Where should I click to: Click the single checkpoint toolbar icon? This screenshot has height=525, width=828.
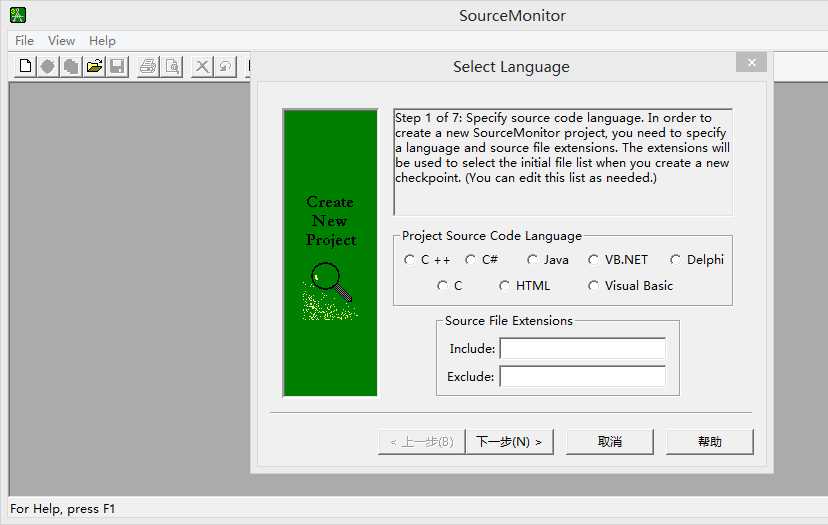[48, 67]
